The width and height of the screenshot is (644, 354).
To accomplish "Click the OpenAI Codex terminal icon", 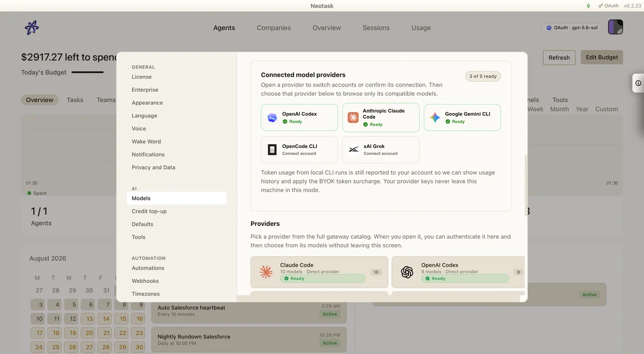I will (272, 118).
